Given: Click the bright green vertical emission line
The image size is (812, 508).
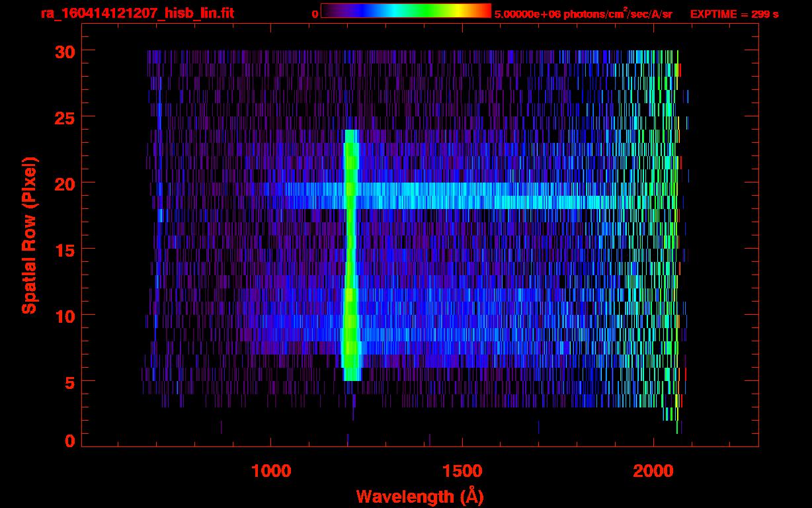Looking at the screenshot, I should pos(350,265).
